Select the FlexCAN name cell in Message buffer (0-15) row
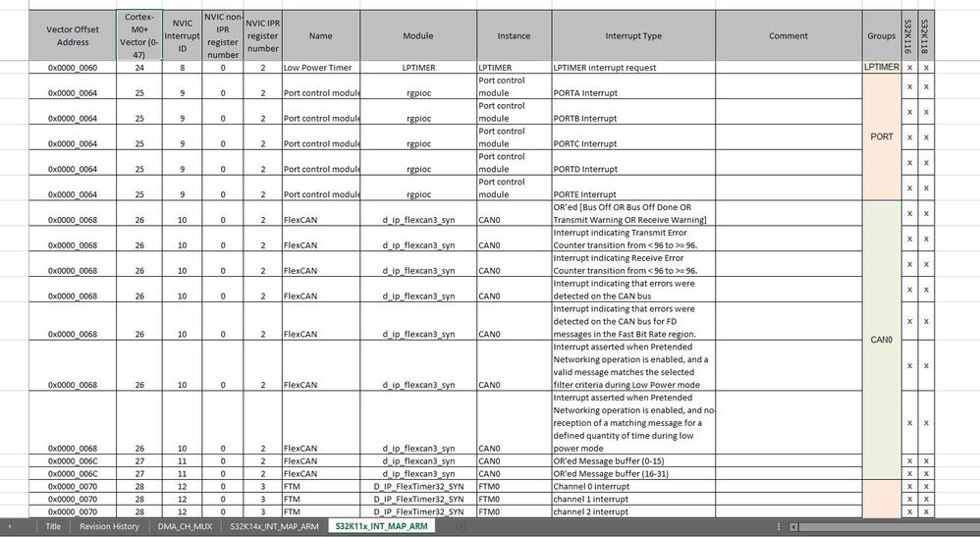This screenshot has height=537, width=980. tap(321, 460)
